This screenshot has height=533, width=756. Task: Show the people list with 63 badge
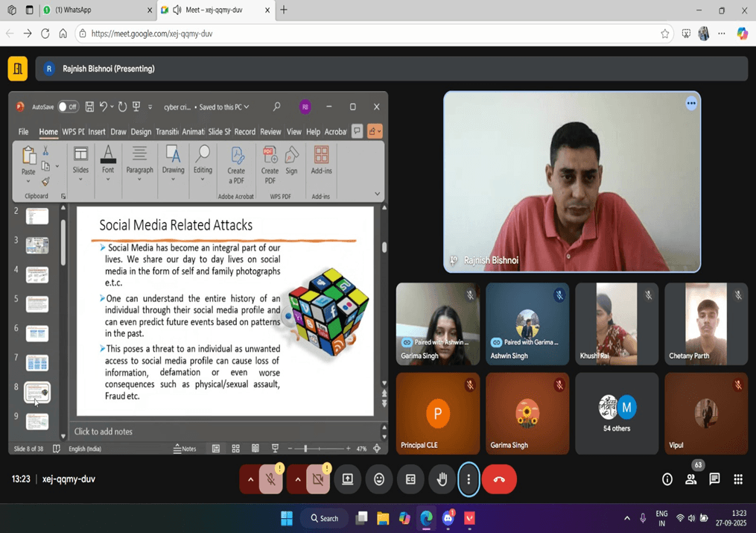(691, 479)
